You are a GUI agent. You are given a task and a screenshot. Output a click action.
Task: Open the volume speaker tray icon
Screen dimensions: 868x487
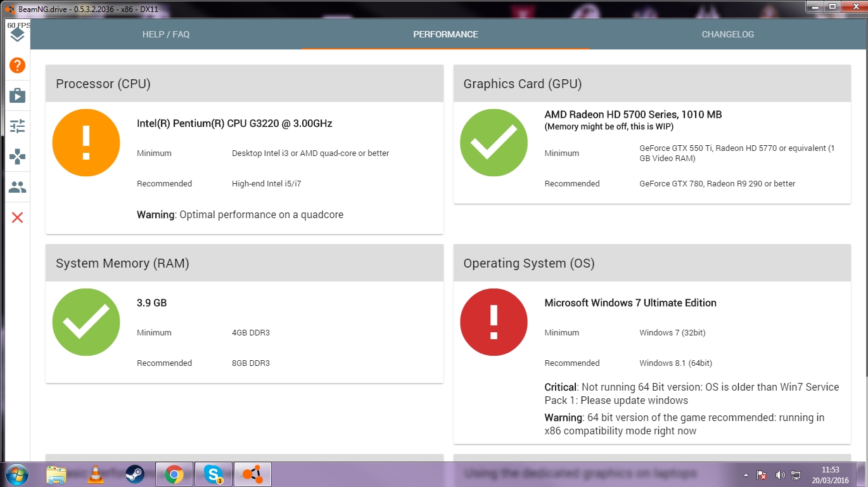point(780,475)
